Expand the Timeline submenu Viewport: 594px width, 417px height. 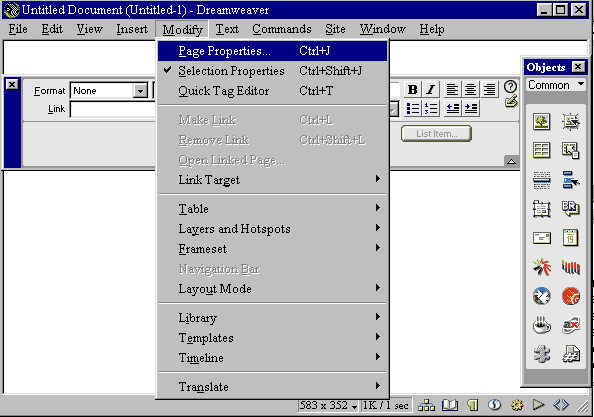pyautogui.click(x=273, y=358)
